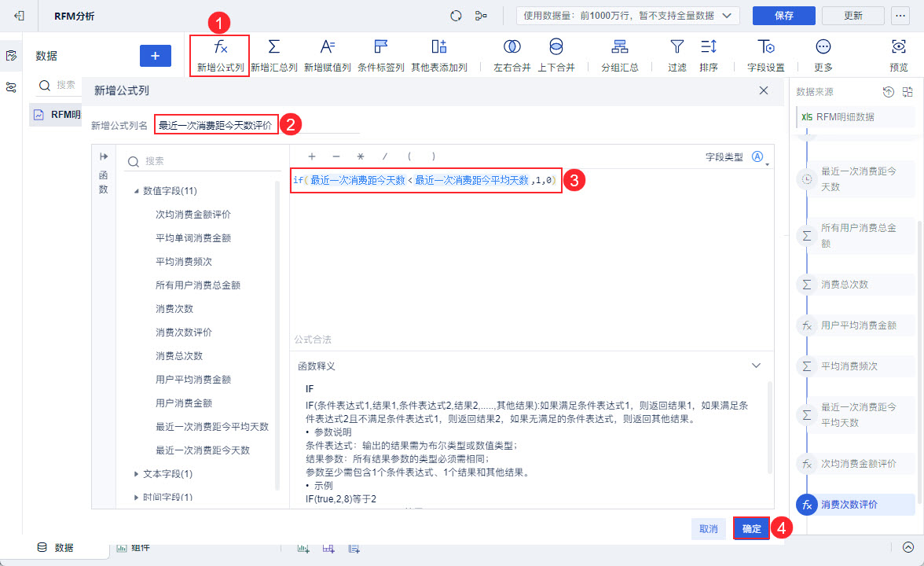Insert the plus operator in formula
This screenshot has width=924, height=566.
click(312, 156)
